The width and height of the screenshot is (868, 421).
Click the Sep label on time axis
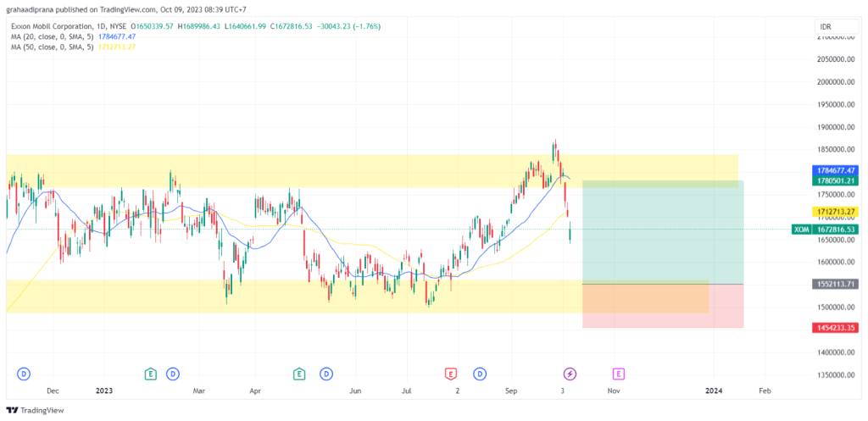tap(511, 391)
